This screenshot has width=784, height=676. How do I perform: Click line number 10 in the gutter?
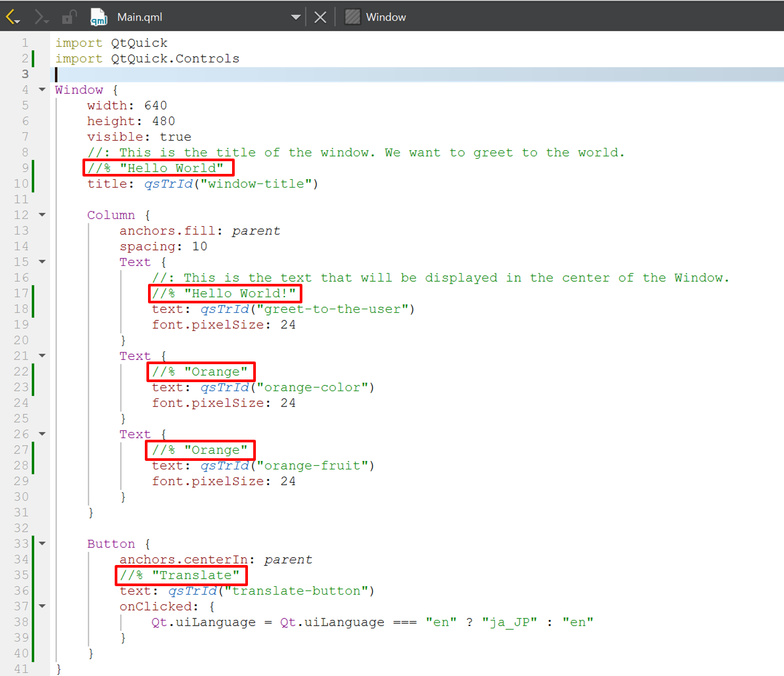(x=21, y=184)
